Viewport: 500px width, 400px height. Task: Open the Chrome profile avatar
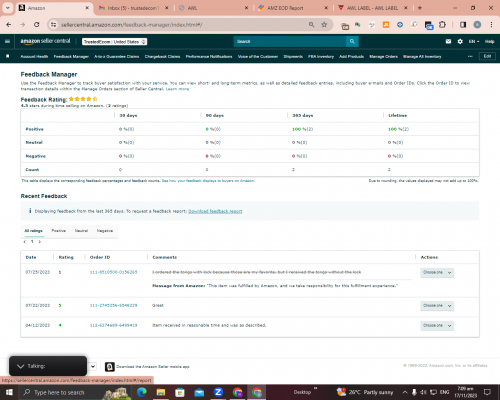pos(477,25)
